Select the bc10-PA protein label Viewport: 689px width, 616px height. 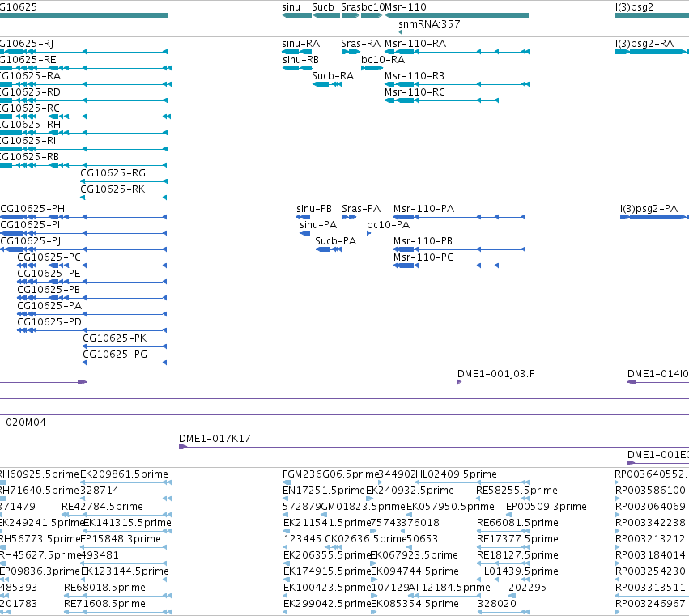pos(389,225)
